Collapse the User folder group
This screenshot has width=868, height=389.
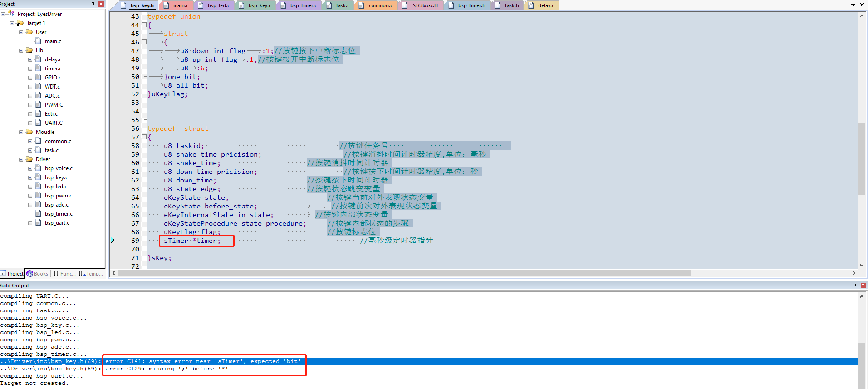click(21, 32)
